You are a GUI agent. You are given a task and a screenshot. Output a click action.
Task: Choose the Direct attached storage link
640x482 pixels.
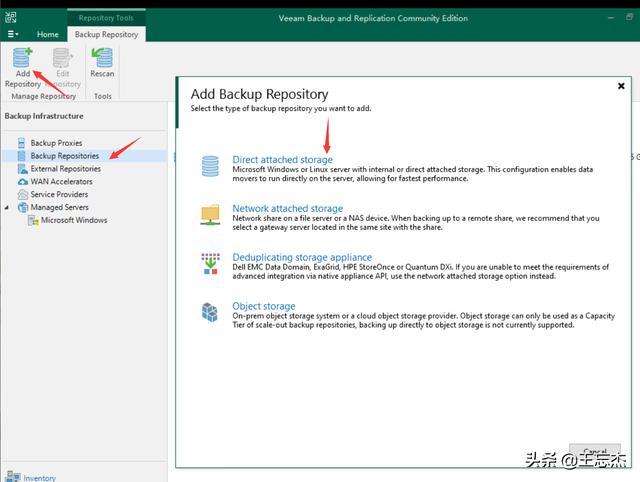pyautogui.click(x=282, y=160)
